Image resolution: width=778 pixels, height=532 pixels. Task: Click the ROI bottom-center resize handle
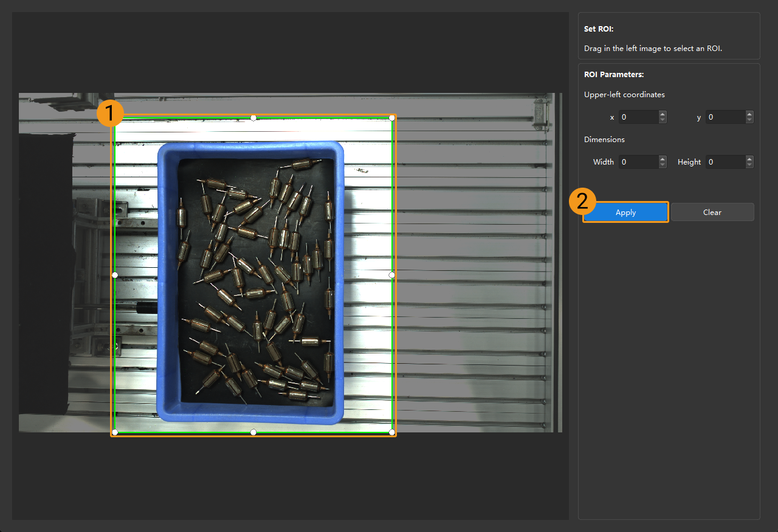pos(253,432)
